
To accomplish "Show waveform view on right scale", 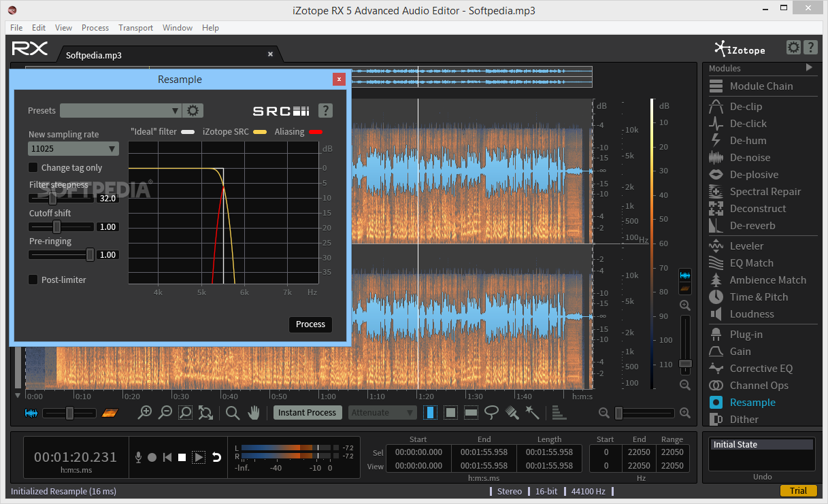I will [685, 275].
